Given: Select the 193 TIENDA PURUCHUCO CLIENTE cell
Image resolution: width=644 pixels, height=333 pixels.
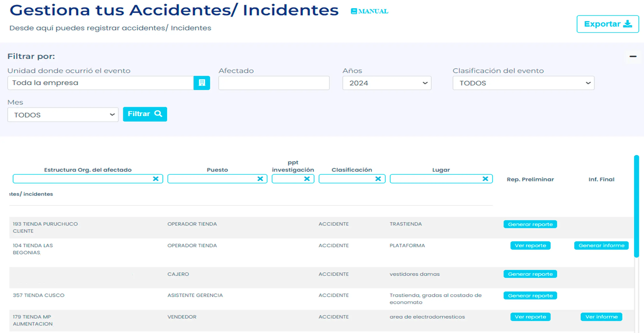Looking at the screenshot, I should [45, 227].
